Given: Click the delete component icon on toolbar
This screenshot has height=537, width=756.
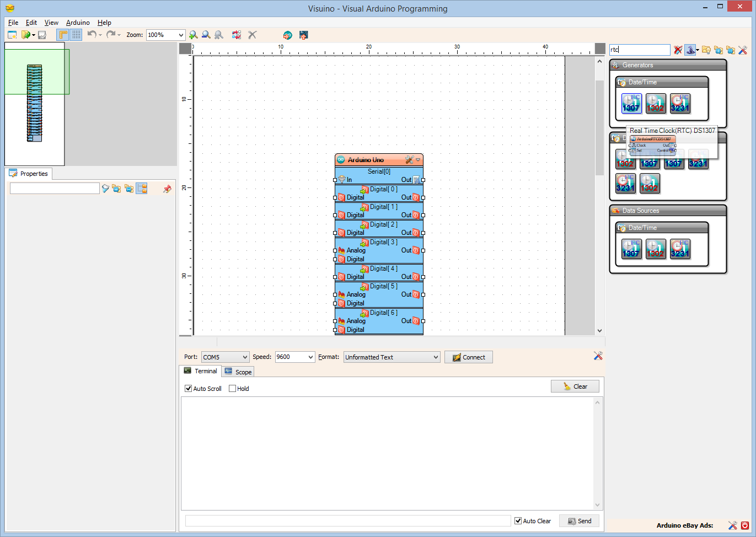Looking at the screenshot, I should tap(252, 34).
